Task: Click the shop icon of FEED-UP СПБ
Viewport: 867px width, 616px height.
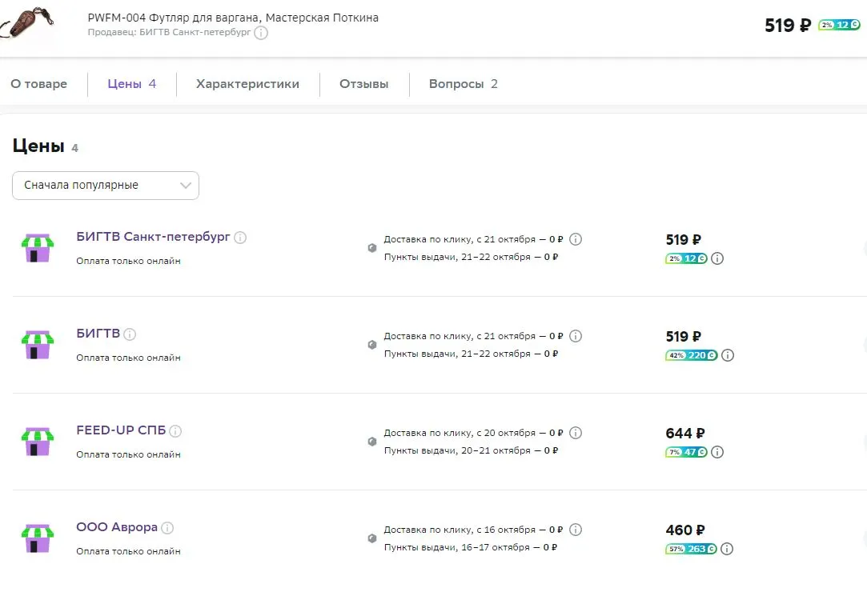Action: click(38, 442)
